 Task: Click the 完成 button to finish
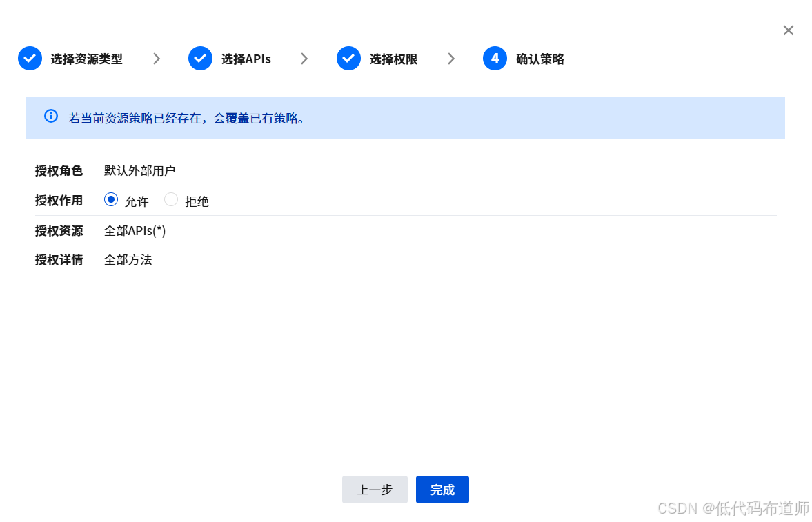coord(442,490)
